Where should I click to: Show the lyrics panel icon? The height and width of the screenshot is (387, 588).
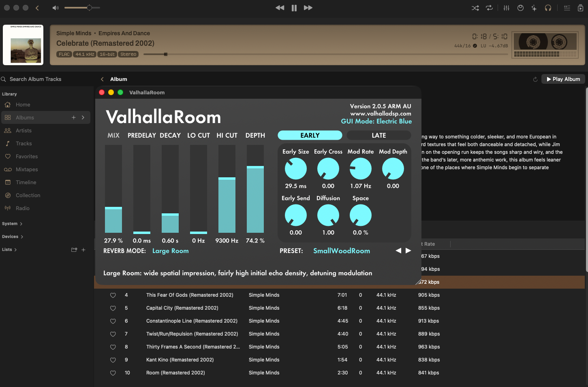(567, 8)
